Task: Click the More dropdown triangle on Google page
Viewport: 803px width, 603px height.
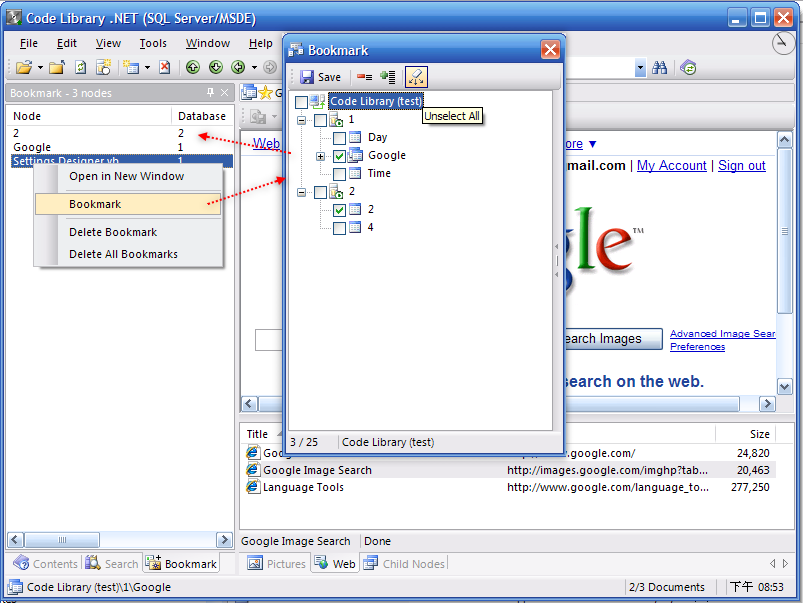Action: 593,144
